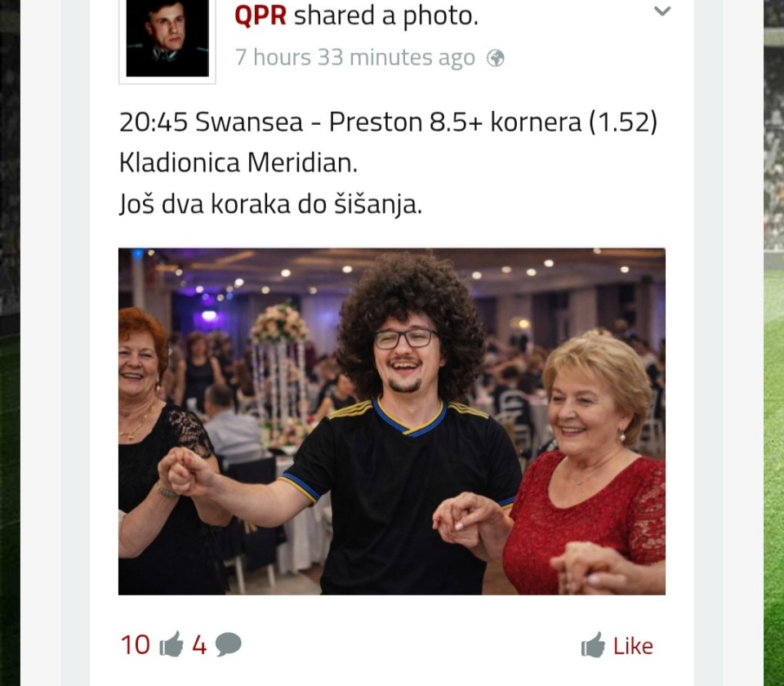Screen dimensions: 784x686
Task: Open the post options chevron dropdown
Action: point(662,11)
